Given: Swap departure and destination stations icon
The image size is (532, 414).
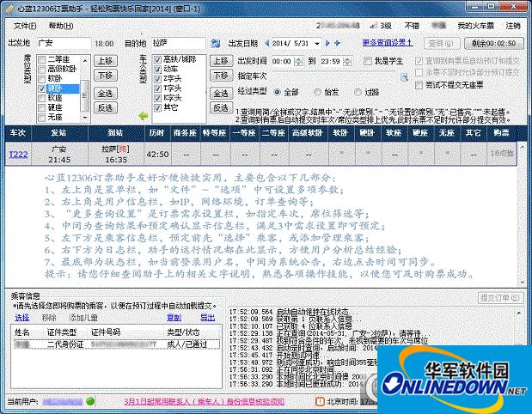Looking at the screenshot, I should (x=215, y=43).
